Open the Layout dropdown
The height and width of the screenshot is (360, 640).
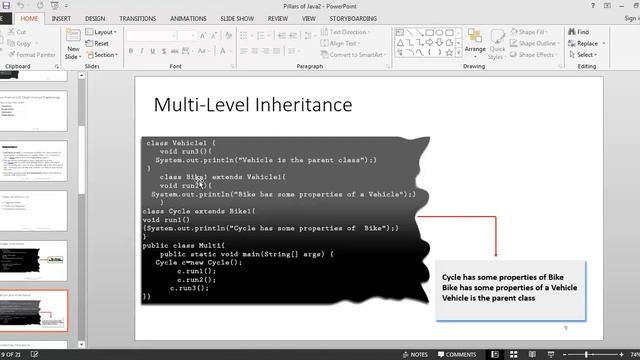[101, 32]
